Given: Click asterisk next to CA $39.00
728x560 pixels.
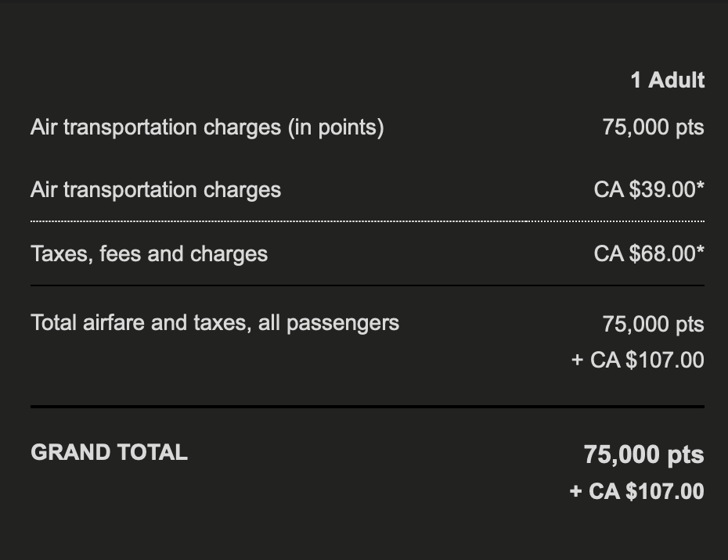Looking at the screenshot, I should (x=700, y=188).
